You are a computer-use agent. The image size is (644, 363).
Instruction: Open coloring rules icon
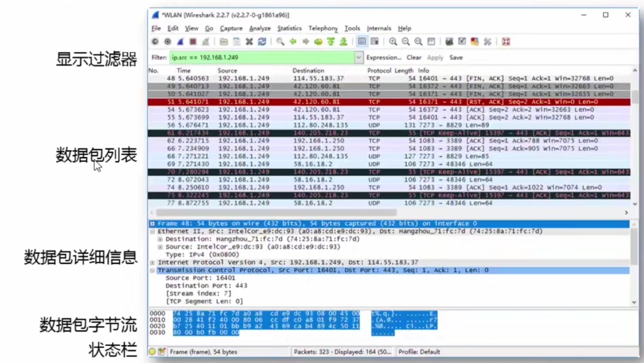tap(475, 41)
